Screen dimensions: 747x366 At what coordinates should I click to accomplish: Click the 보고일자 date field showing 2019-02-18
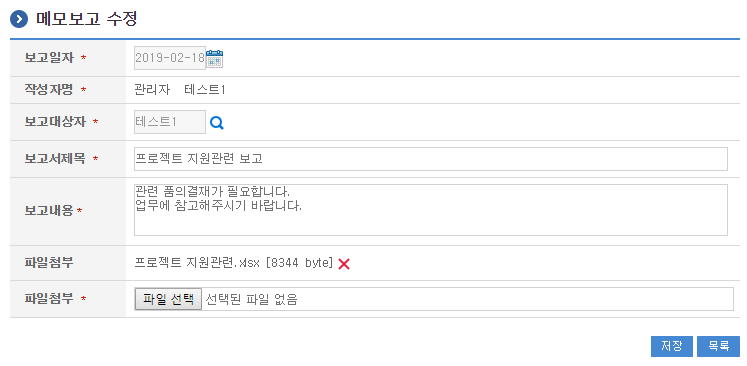click(x=170, y=58)
